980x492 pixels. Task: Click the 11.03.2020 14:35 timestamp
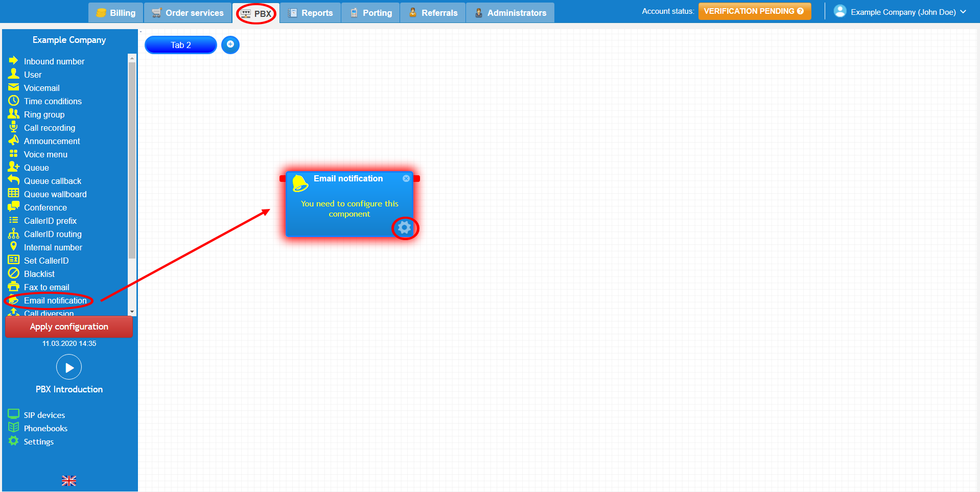tap(69, 343)
